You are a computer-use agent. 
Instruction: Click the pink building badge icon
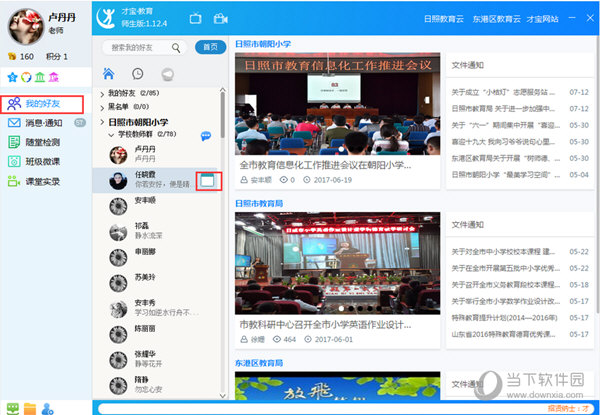[54, 78]
